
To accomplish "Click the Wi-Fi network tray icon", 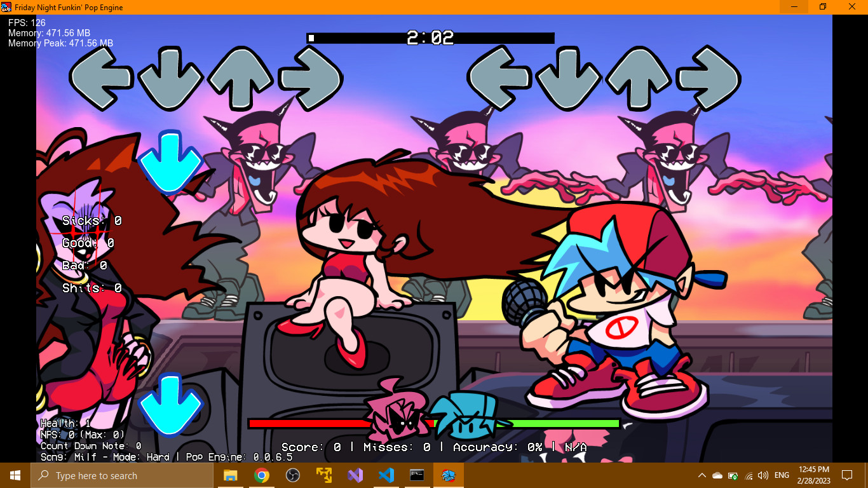I will pos(749,475).
